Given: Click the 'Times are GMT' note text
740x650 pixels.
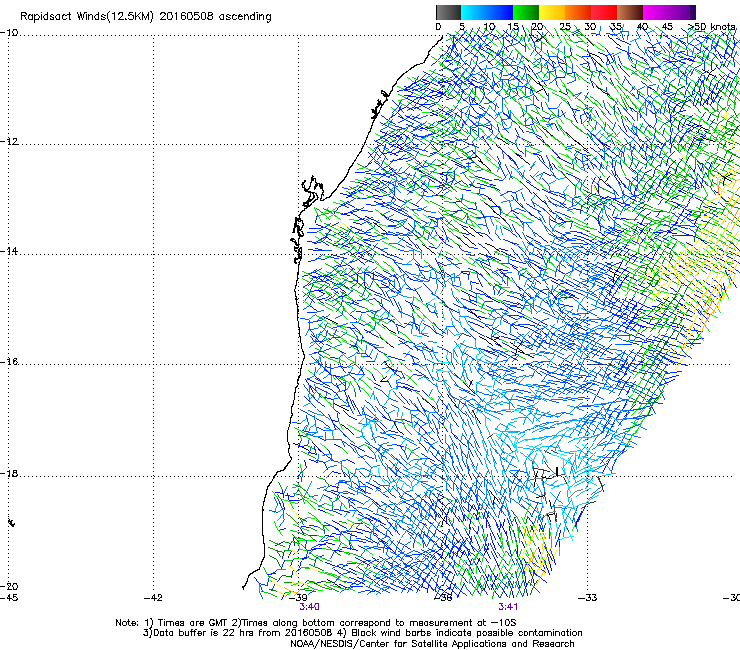Looking at the screenshot, I should (x=193, y=623).
